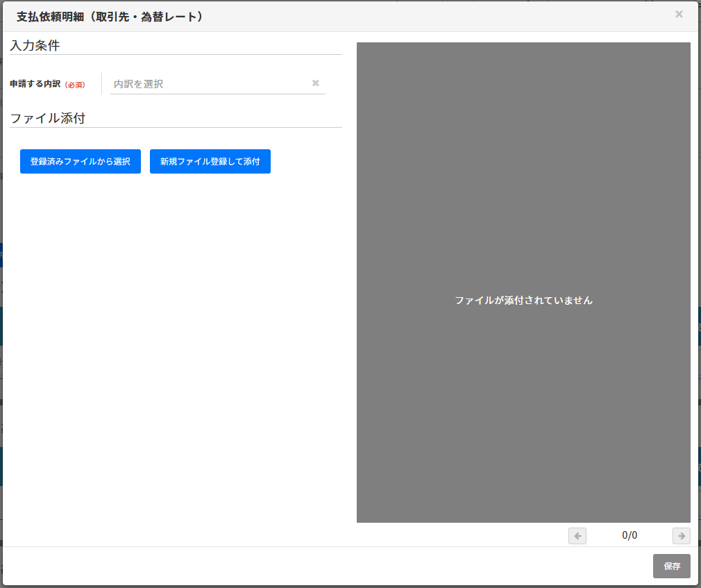
Task: Close the 支払依頼明細 dialog
Action: point(679,14)
